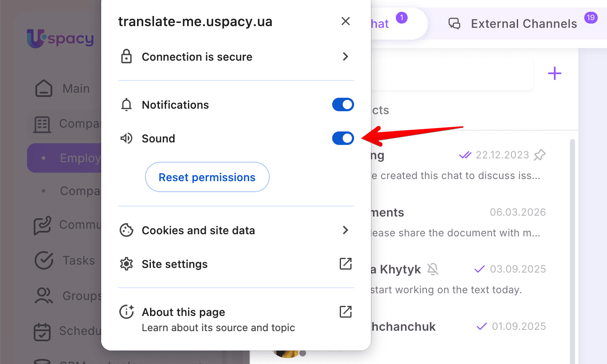Viewport: 607px width, 364px height.
Task: Click the info sparkle icon for About this page
Action: (x=126, y=312)
